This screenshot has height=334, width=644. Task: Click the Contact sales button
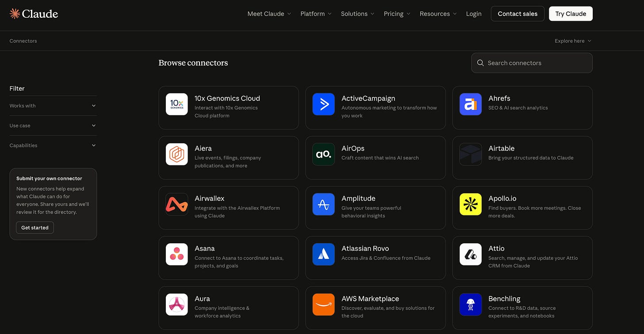tap(517, 14)
